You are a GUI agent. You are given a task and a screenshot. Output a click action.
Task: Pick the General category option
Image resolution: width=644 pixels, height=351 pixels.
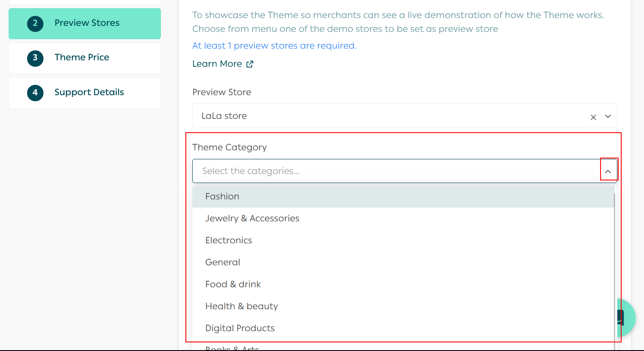click(x=222, y=262)
